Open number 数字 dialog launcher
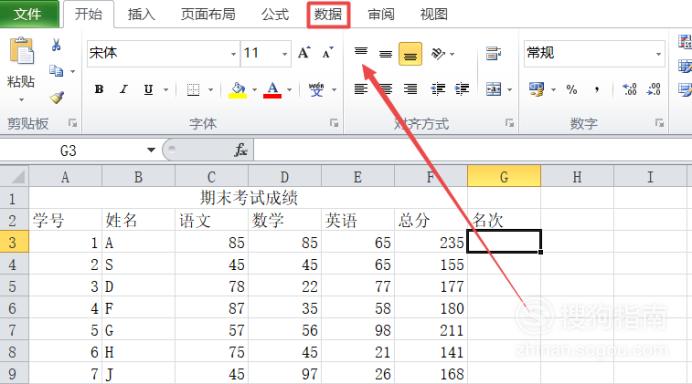Image resolution: width=692 pixels, height=384 pixels. (x=659, y=123)
